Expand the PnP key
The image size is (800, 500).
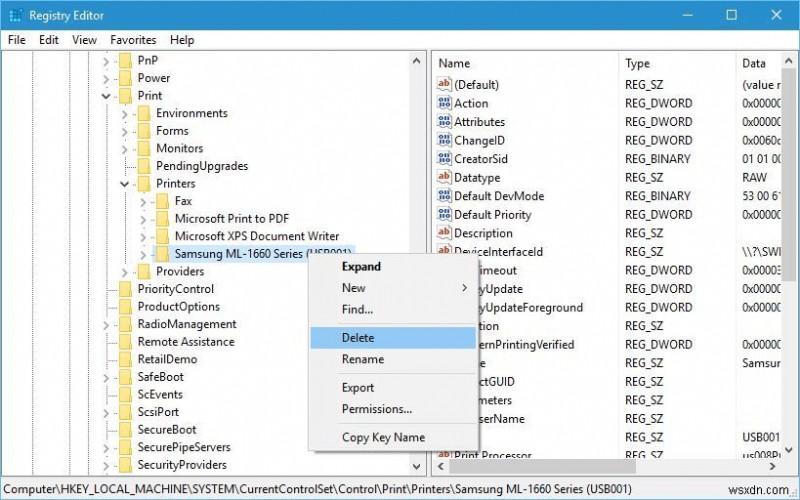click(x=106, y=62)
